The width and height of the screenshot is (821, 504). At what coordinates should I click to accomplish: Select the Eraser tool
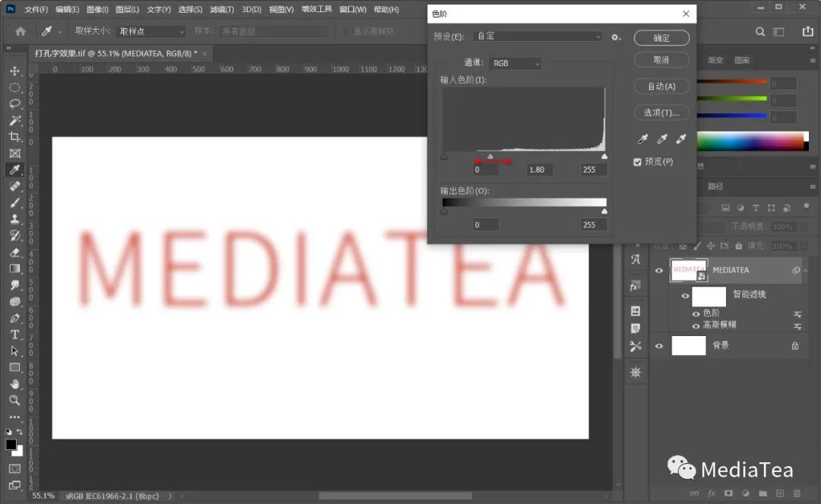coord(14,252)
